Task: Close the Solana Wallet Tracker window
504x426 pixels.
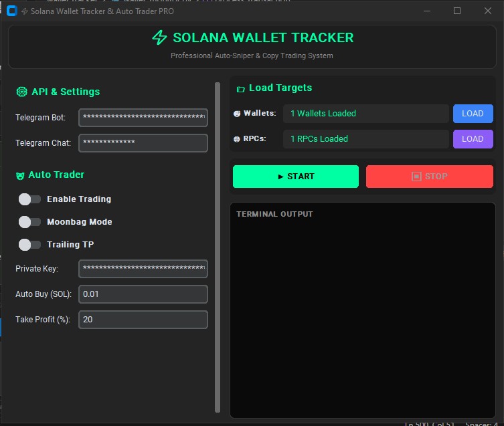Action: coord(488,11)
